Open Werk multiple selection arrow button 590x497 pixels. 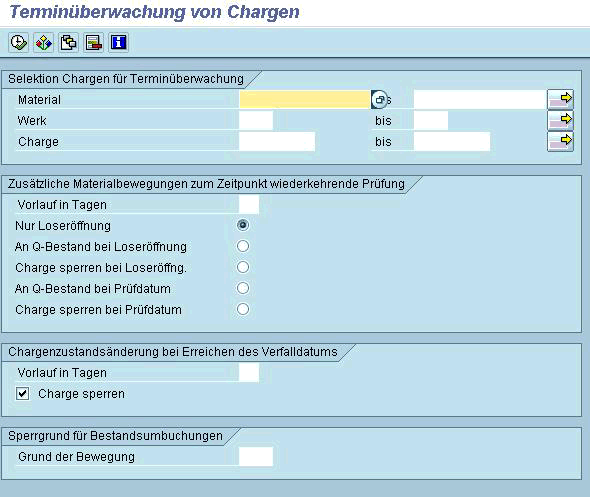coord(560,120)
